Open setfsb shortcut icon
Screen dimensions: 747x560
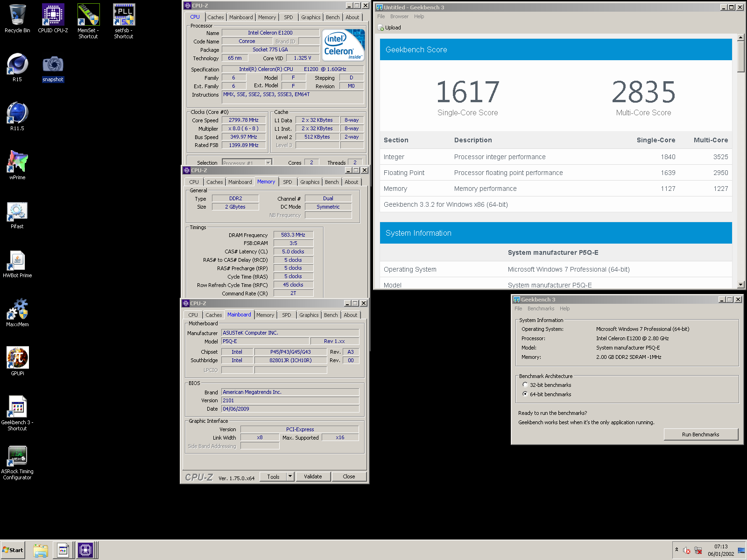coord(124,21)
